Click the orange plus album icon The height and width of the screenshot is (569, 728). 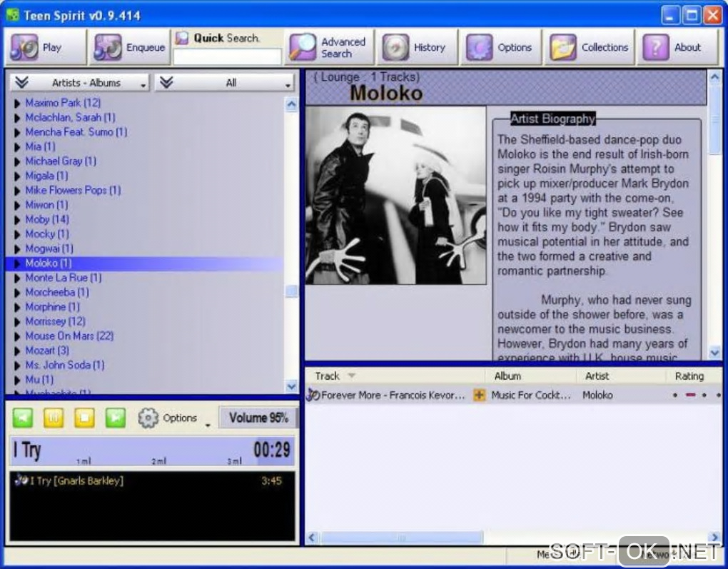[479, 396]
